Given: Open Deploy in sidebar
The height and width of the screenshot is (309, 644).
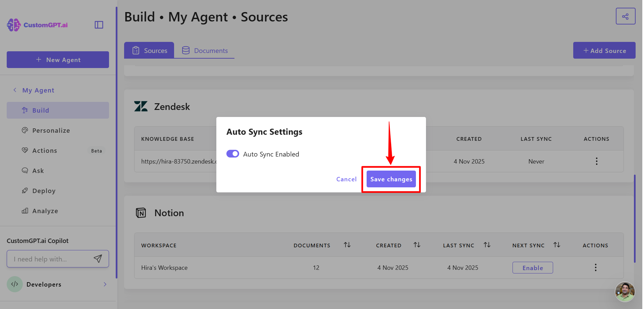Looking at the screenshot, I should point(58,191).
